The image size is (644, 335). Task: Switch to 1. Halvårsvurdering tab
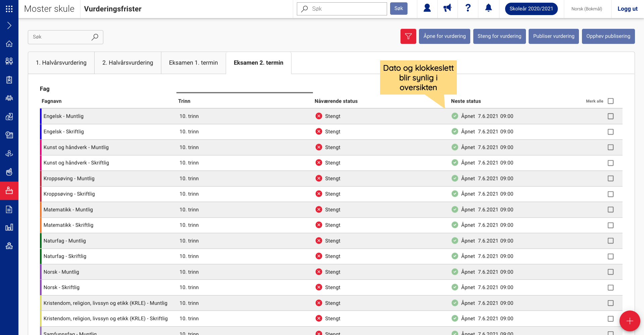click(x=61, y=63)
